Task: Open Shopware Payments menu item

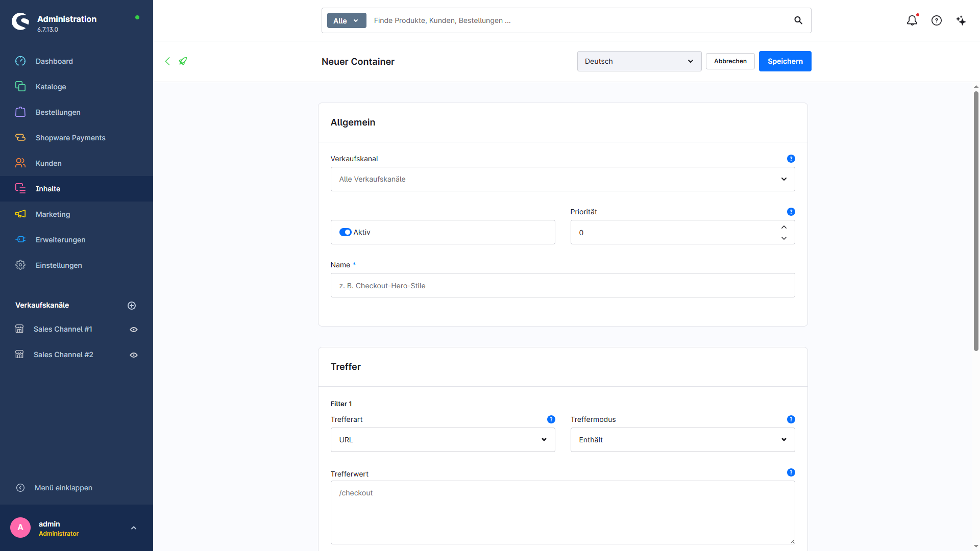Action: [x=77, y=138]
